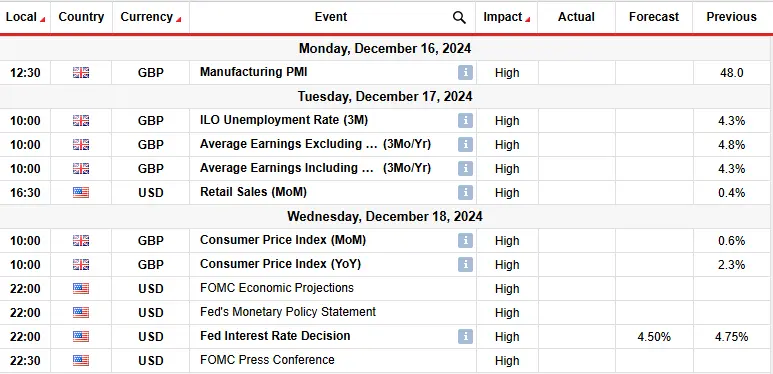Viewport: 773px width, 374px height.
Task: Sort by the Impact column header
Action: tap(506, 17)
